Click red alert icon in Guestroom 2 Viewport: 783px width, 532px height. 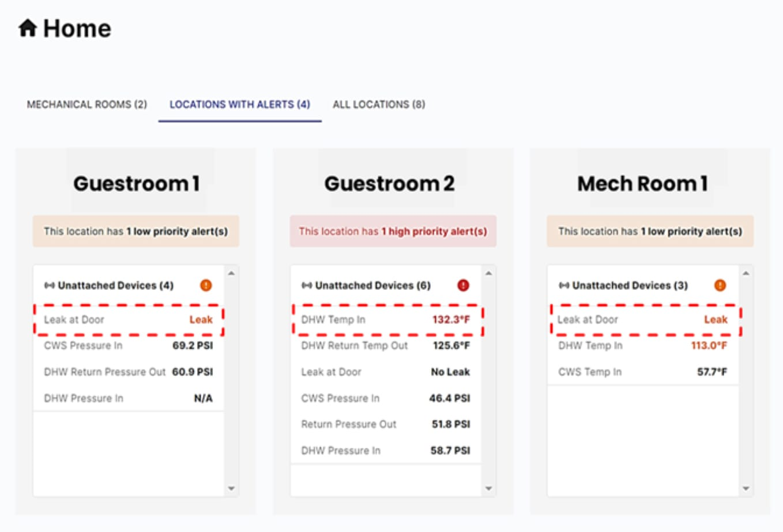463,285
